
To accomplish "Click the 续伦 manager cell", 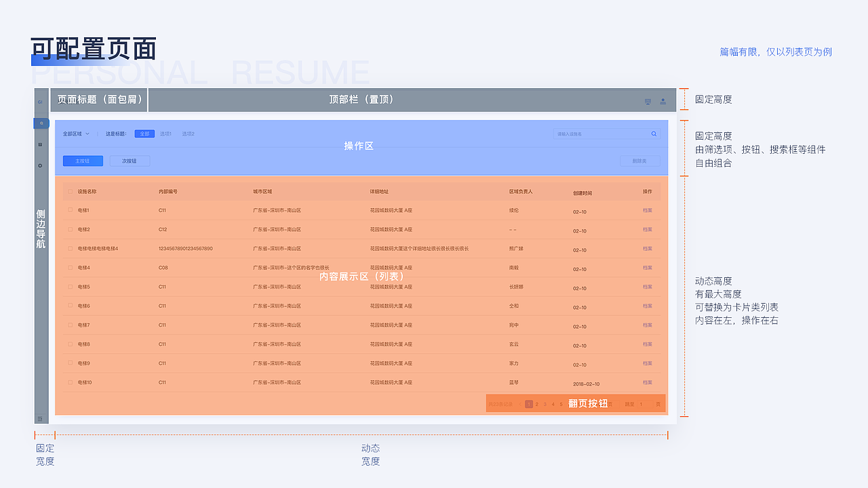I will pyautogui.click(x=514, y=210).
